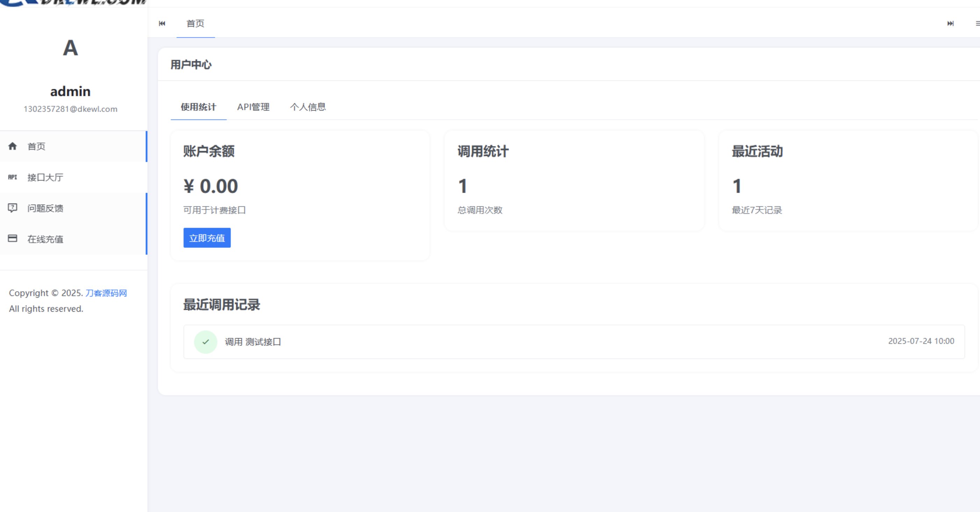980x512 pixels.
Task: Switch to the 个人信息 tab
Action: [x=308, y=107]
